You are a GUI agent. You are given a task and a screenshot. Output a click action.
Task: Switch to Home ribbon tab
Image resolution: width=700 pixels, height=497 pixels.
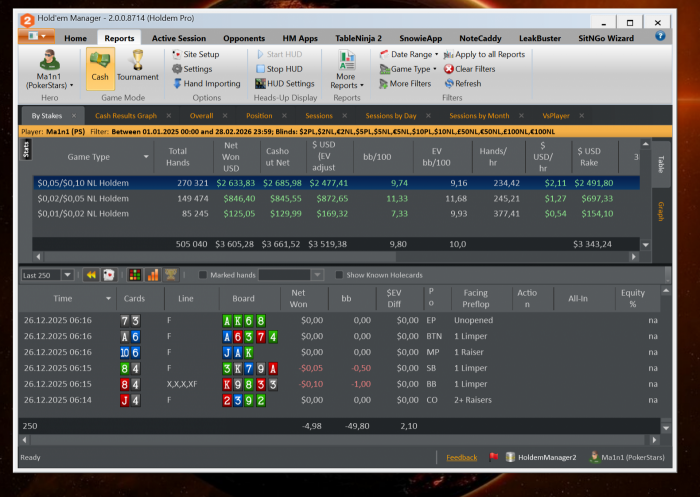[x=75, y=38]
